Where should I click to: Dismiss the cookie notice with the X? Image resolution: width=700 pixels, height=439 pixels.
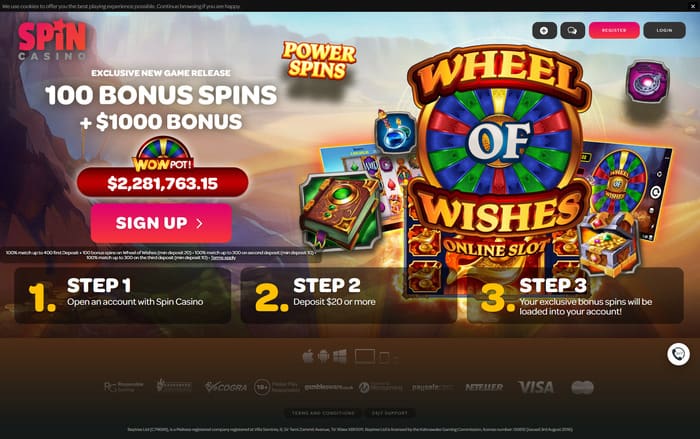[693, 6]
